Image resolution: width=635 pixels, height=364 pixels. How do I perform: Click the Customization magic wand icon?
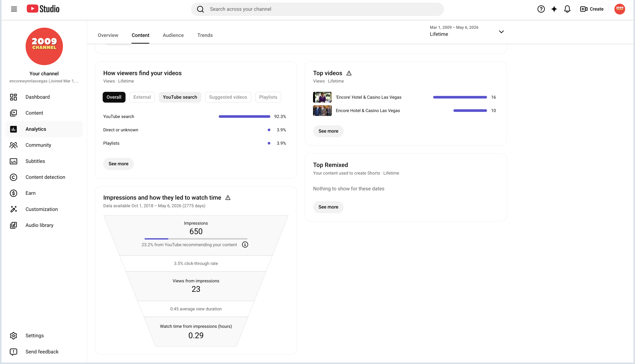pyautogui.click(x=14, y=209)
